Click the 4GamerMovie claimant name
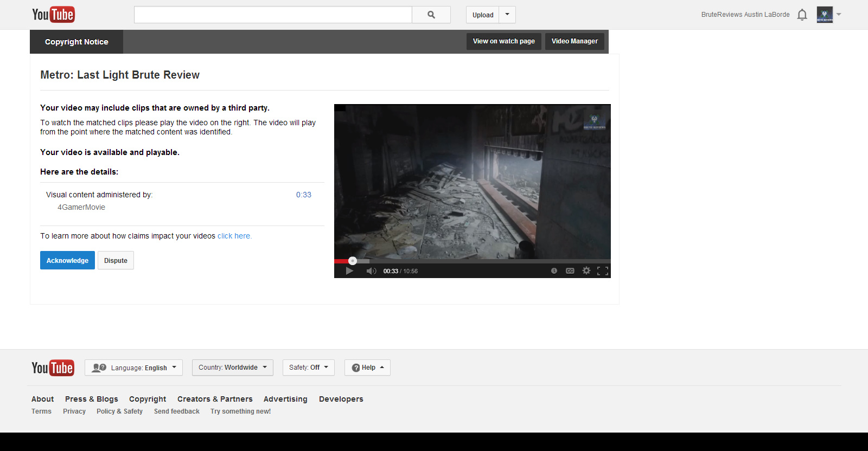The image size is (868, 451). (81, 207)
